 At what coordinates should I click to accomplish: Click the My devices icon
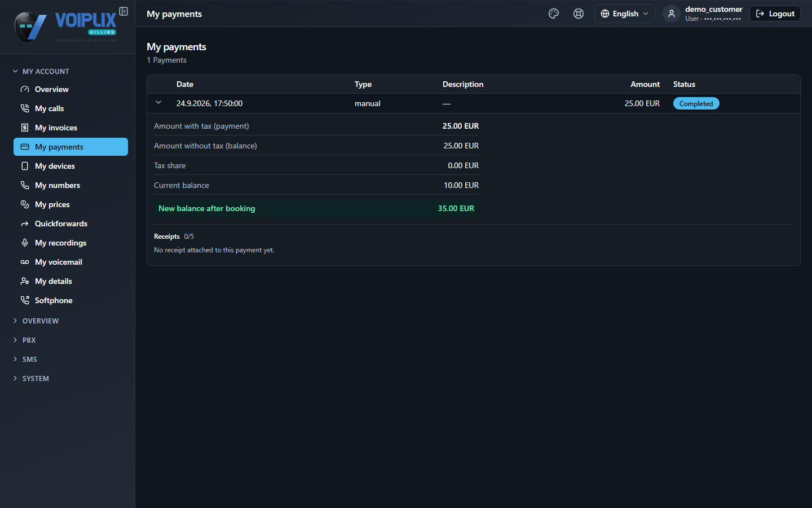click(x=25, y=166)
